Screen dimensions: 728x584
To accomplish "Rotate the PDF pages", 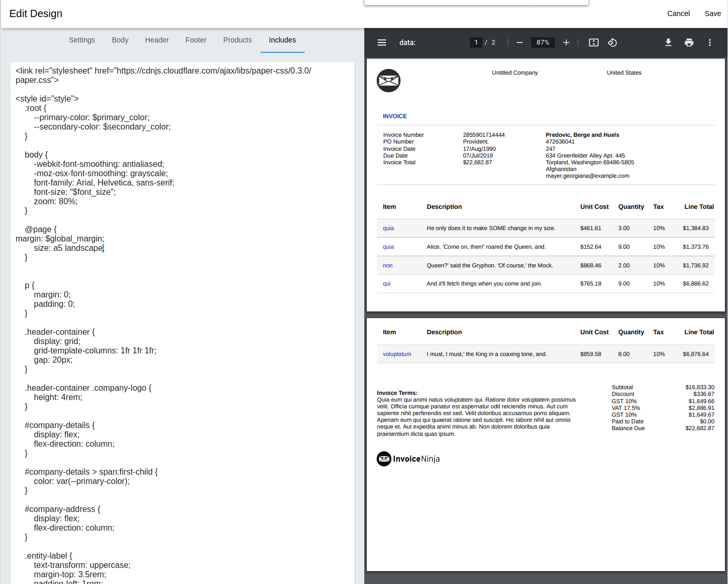I will click(x=612, y=42).
